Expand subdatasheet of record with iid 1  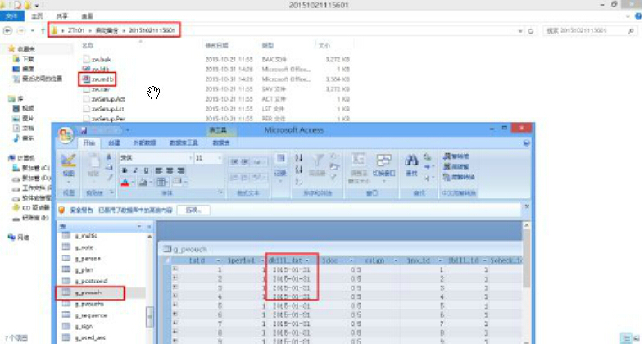175,269
